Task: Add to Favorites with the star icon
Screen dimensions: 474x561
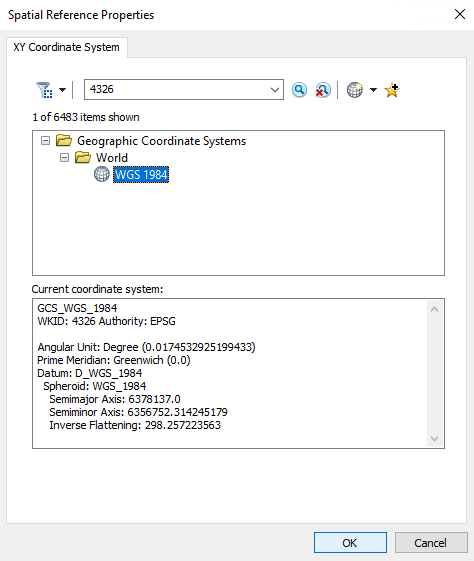Action: point(392,90)
